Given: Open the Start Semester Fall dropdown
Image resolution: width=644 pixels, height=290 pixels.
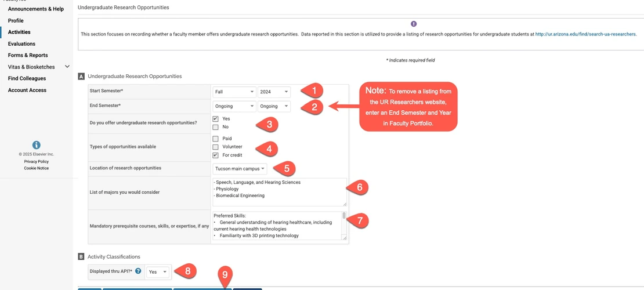Looking at the screenshot, I should tap(234, 92).
